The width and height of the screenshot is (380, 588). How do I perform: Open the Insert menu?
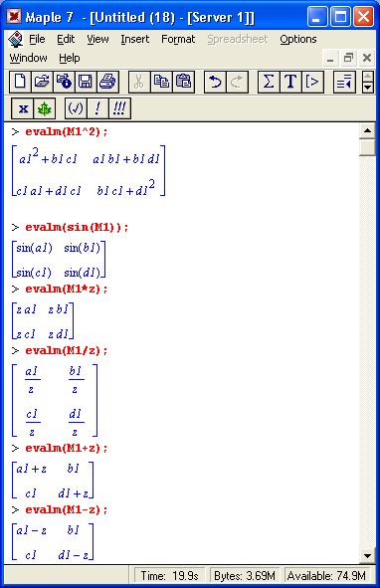point(134,39)
